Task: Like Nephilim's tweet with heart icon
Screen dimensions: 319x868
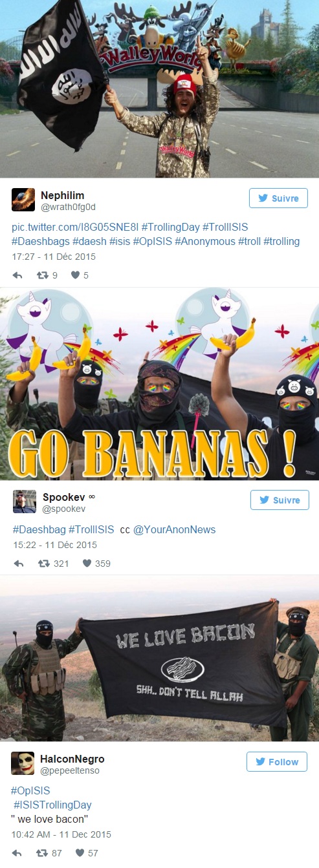Action: coord(75,275)
